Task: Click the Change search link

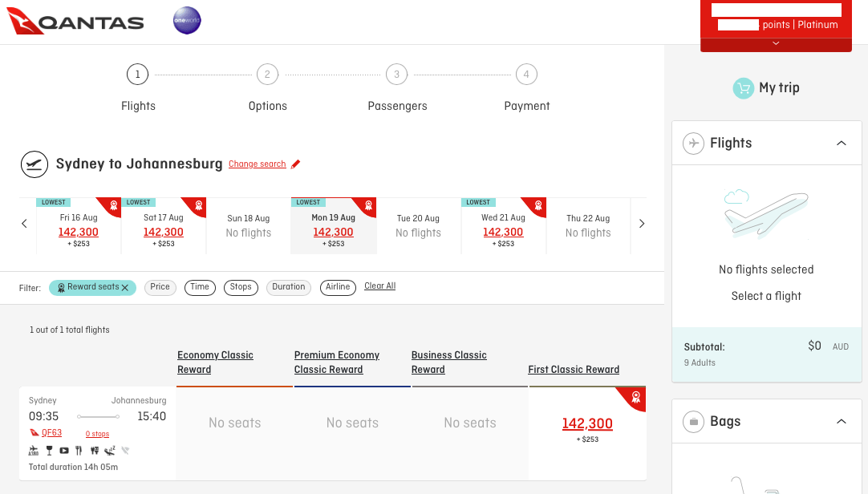Action: (257, 164)
